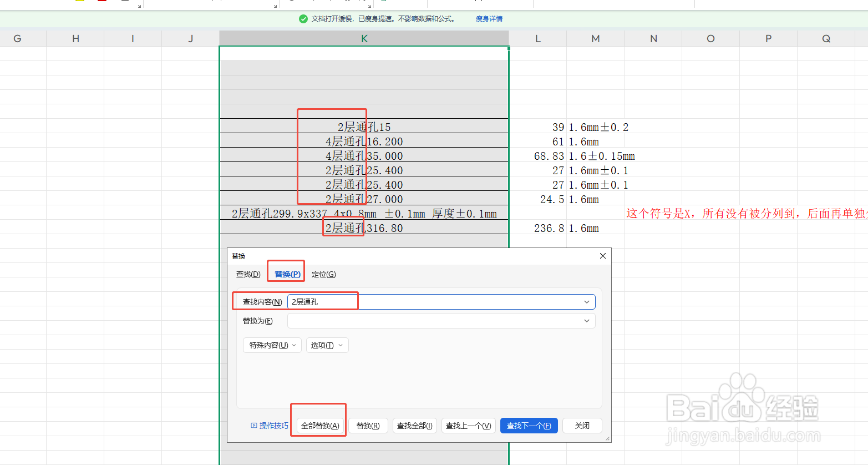Open the 操作技巧 tips link

(x=274, y=426)
